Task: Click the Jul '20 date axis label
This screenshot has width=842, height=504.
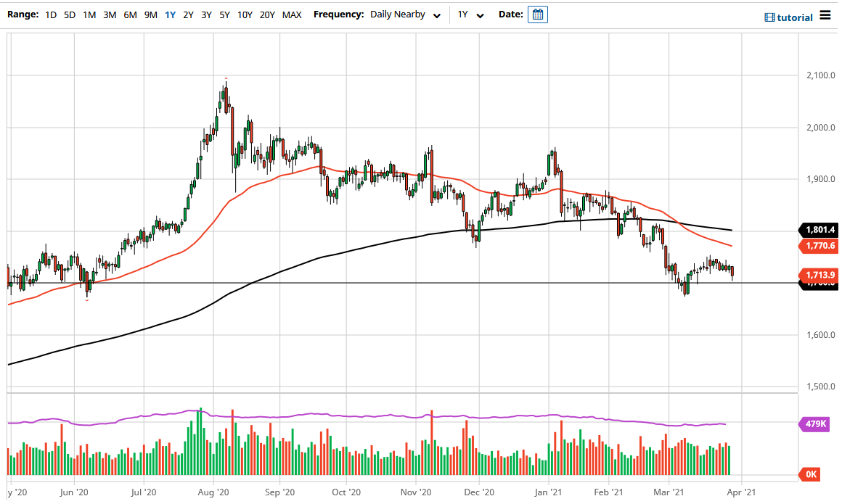Action: point(144,492)
